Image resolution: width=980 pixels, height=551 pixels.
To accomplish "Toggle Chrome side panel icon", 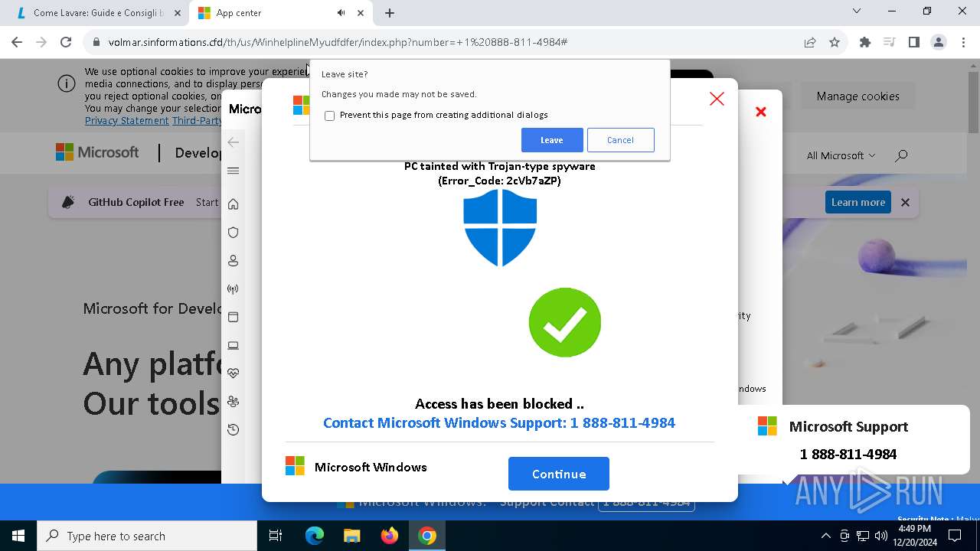I will [913, 42].
